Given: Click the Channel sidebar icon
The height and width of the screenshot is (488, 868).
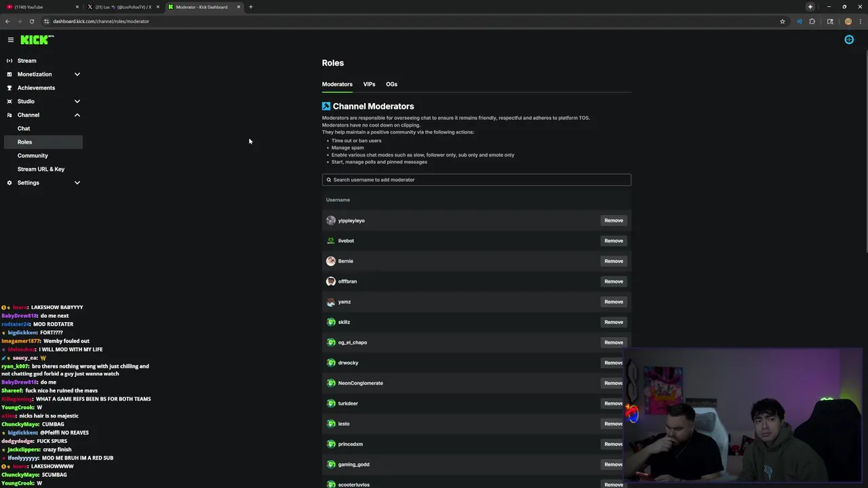Looking at the screenshot, I should coord(9,115).
